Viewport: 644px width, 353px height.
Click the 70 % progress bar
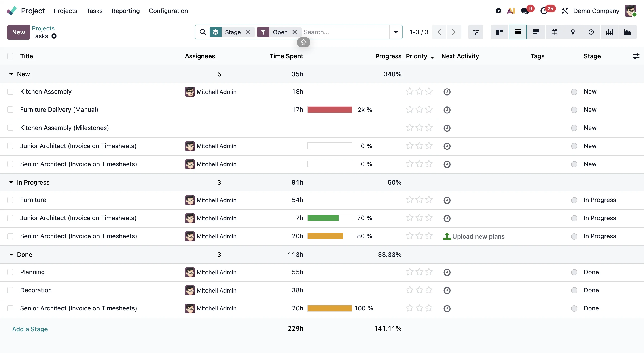[330, 218]
